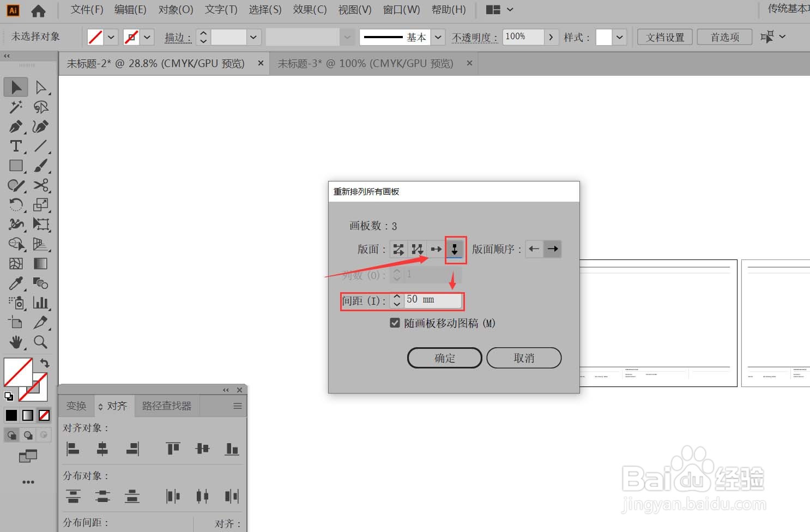
Task: Select the Rectangle tool
Action: [16, 166]
